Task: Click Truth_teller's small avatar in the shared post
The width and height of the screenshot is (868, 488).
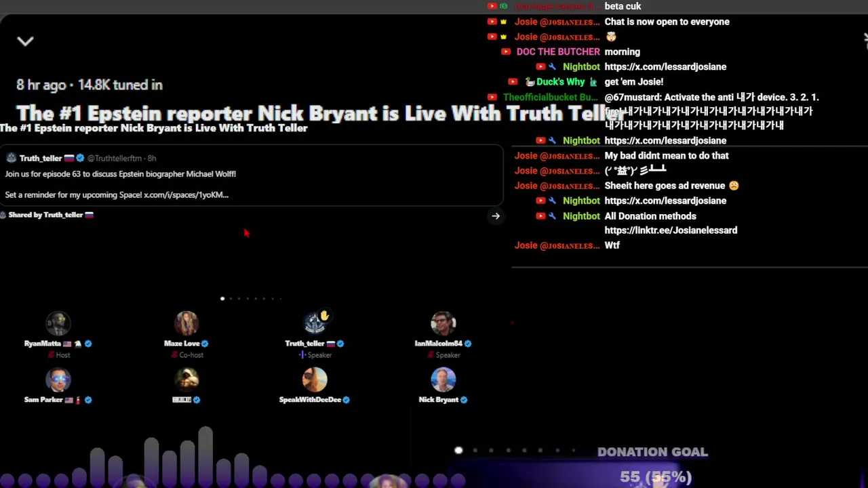Action: tap(11, 158)
